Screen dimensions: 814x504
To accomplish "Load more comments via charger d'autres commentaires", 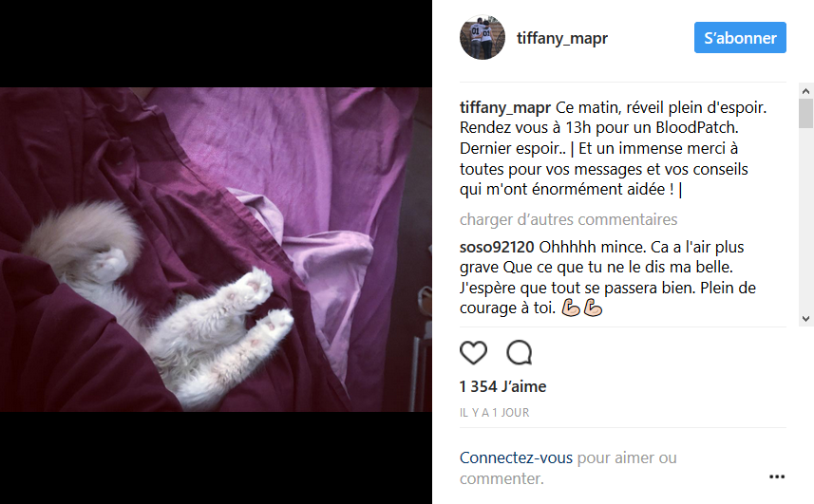I will pos(568,219).
